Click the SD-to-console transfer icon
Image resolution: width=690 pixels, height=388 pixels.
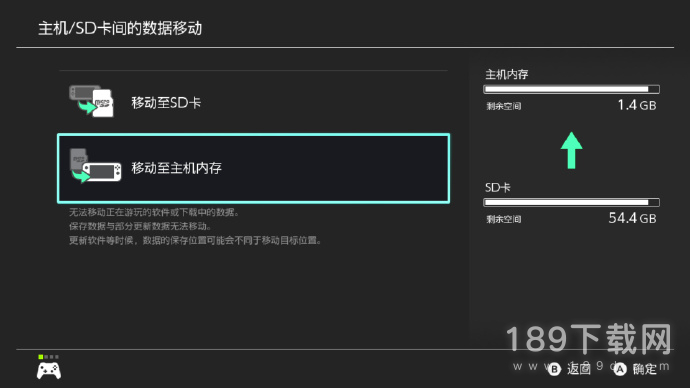[95, 166]
